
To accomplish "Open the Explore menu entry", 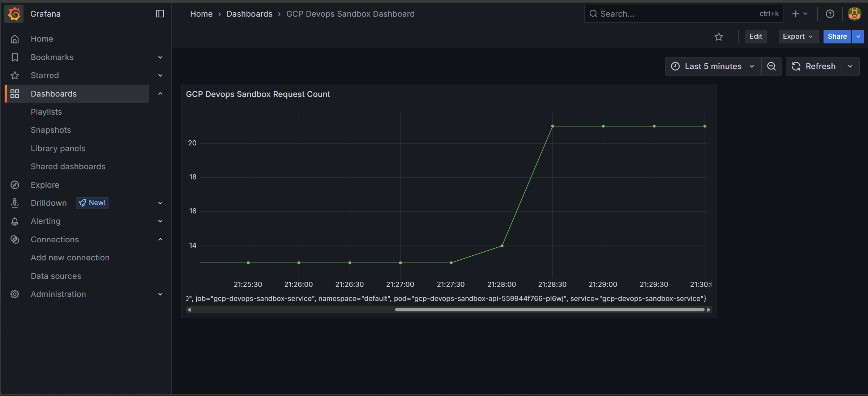I will point(45,185).
